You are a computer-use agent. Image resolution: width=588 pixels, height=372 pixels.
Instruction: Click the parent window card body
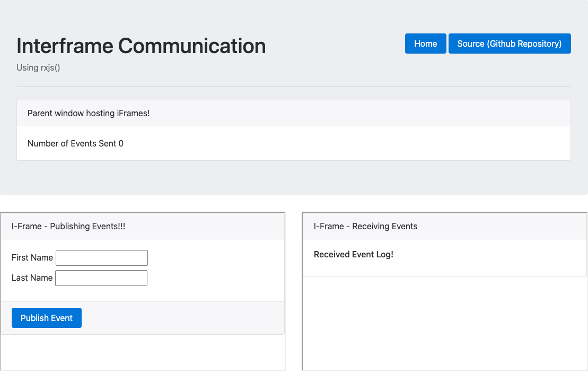[293, 143]
